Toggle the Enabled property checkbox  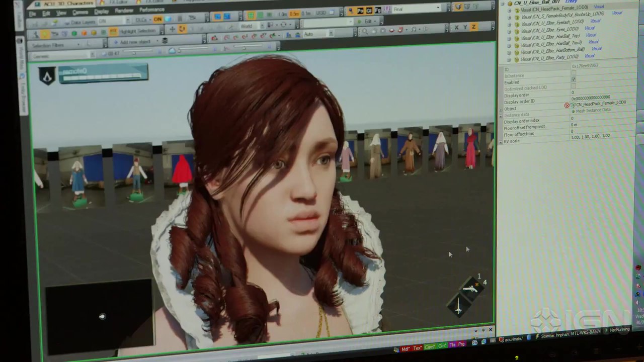tap(573, 79)
